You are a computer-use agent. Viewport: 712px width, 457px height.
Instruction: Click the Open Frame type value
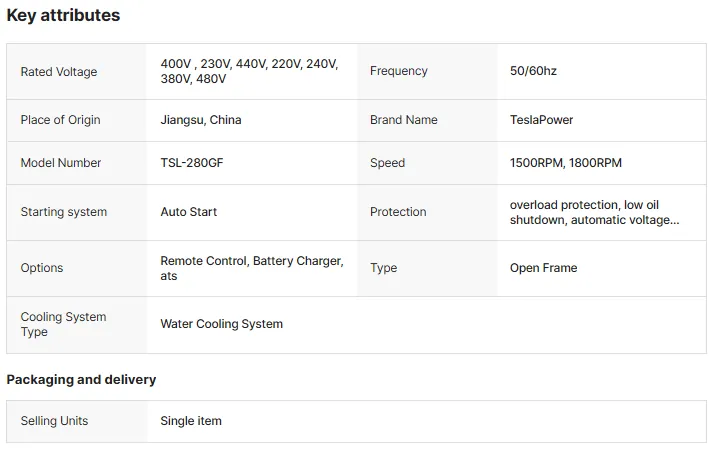pyautogui.click(x=543, y=268)
